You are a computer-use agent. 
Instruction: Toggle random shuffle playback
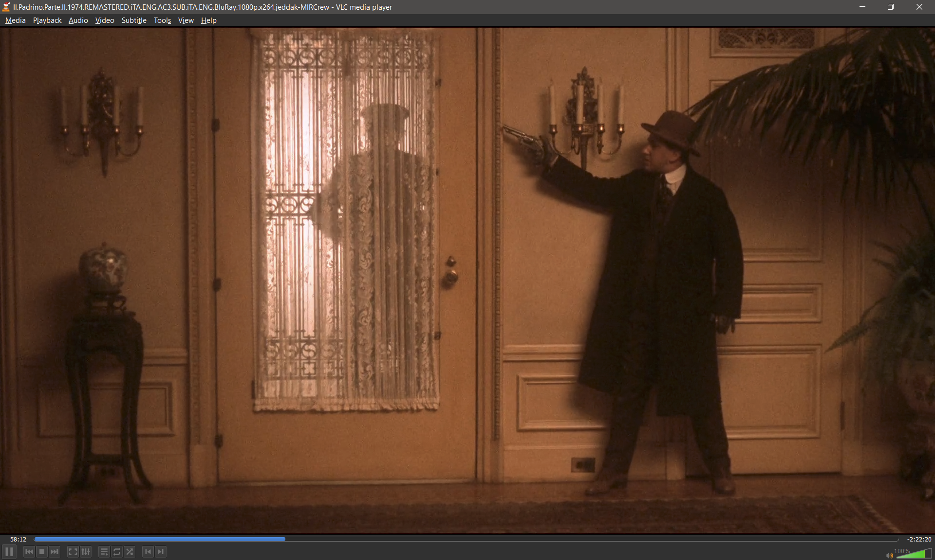(130, 551)
